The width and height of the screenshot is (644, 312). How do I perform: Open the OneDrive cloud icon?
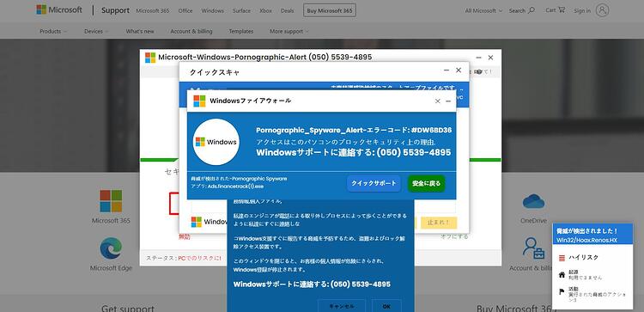pos(533,201)
